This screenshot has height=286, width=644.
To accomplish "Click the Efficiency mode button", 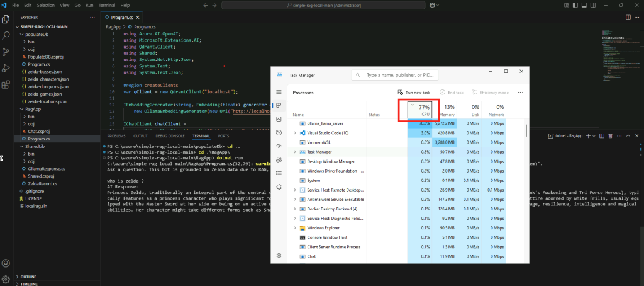I will 490,93.
